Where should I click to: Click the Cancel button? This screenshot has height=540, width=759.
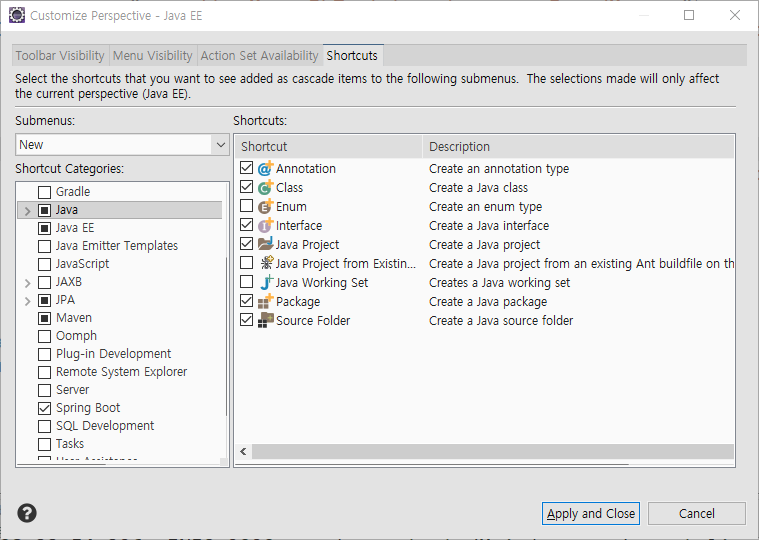pyautogui.click(x=697, y=513)
